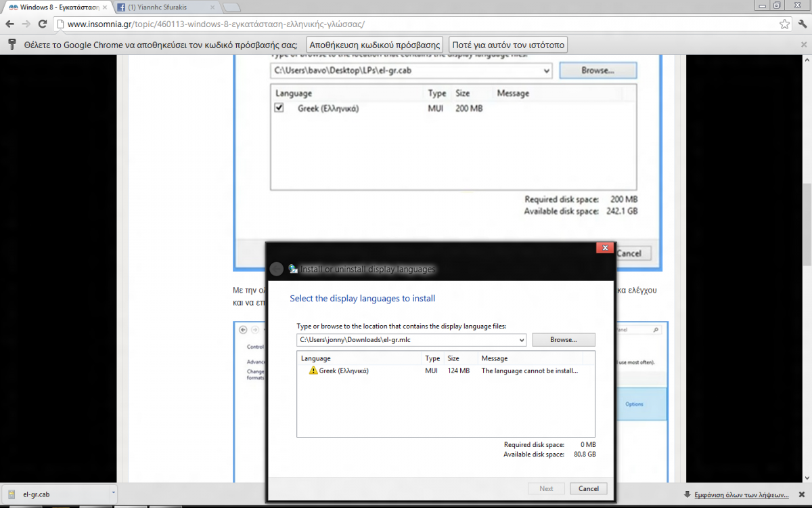The image size is (812, 508).
Task: Click Browse... in the front dialog
Action: 564,339
